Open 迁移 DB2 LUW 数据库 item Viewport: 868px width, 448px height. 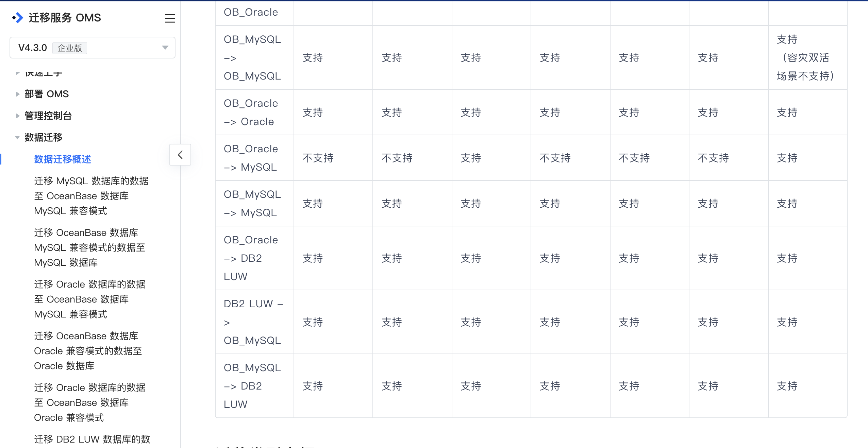coord(92,439)
